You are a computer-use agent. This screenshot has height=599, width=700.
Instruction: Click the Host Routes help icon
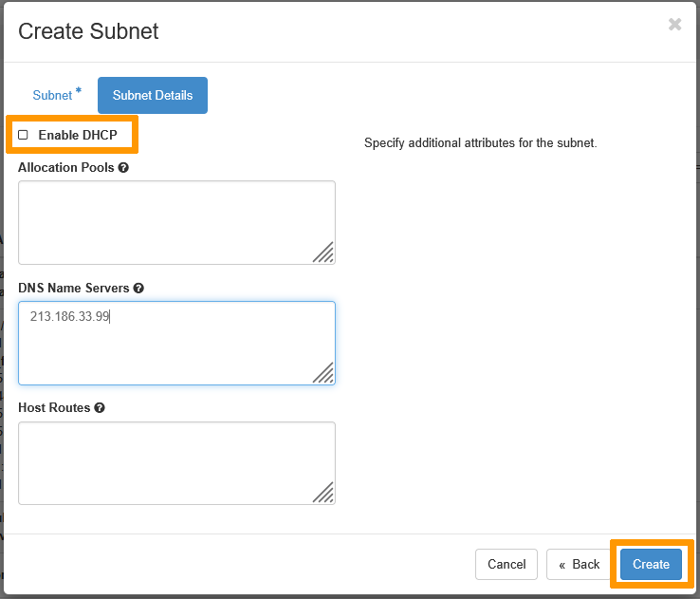click(100, 408)
